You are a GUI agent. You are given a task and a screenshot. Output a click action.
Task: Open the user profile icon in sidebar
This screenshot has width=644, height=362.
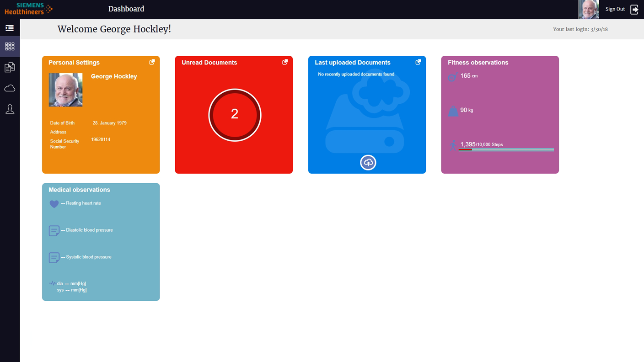tap(10, 109)
